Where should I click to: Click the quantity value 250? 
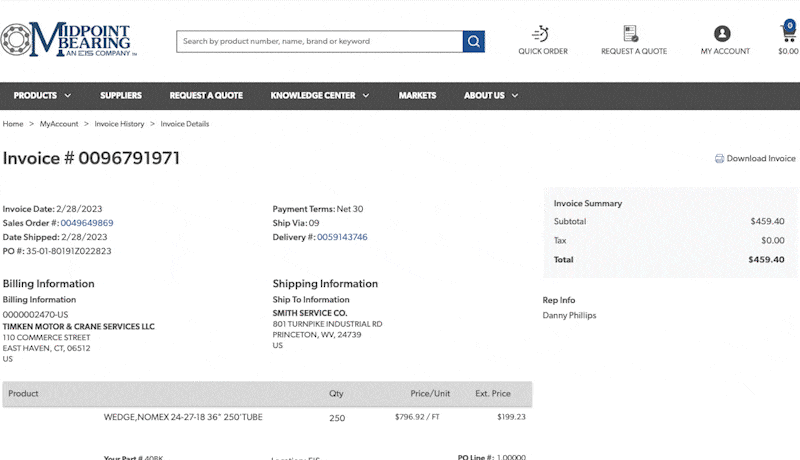coord(337,418)
